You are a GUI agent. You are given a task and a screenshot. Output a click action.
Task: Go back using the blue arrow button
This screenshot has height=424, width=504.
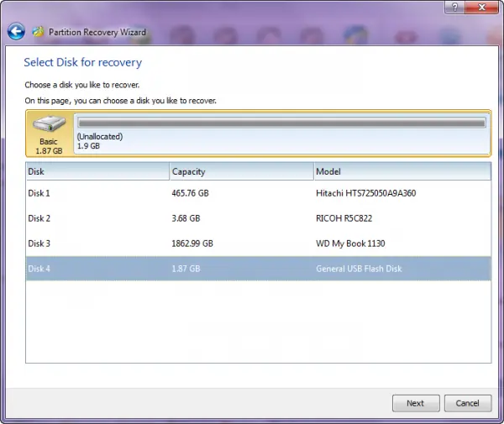[x=16, y=31]
